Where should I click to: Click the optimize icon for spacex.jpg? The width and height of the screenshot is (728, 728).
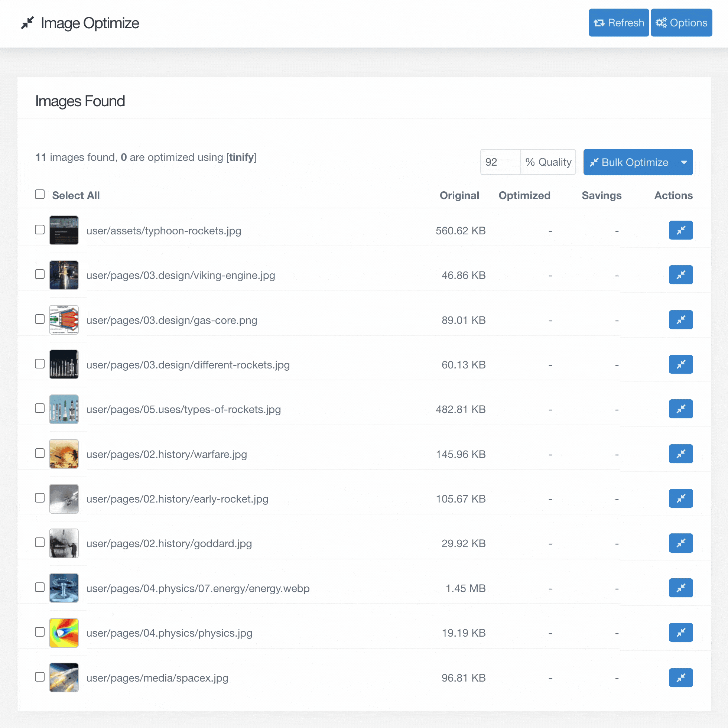click(681, 677)
